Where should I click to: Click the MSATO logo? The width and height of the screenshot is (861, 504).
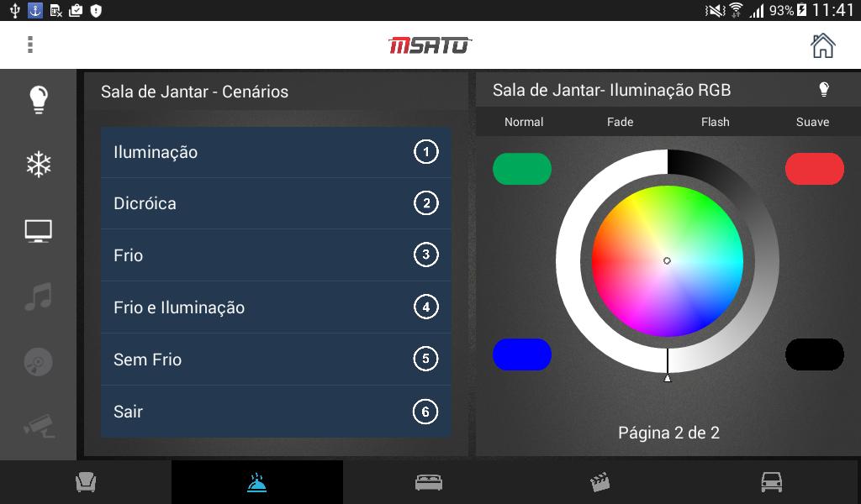pyautogui.click(x=430, y=45)
